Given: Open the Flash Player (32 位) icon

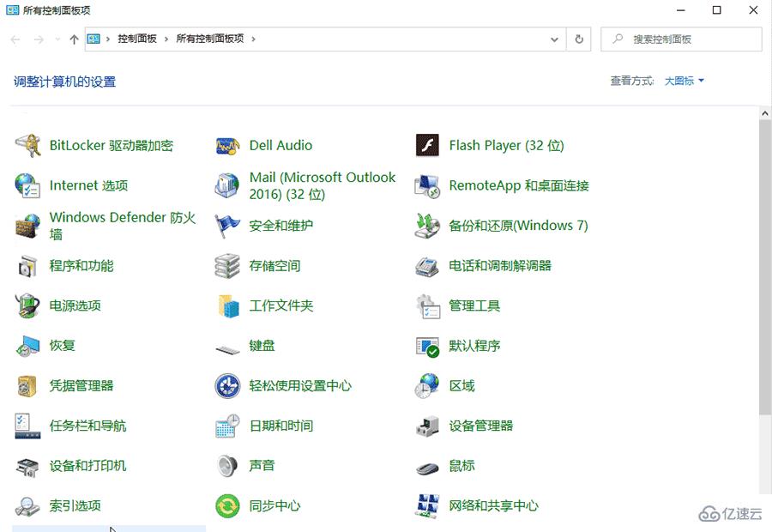Looking at the screenshot, I should click(x=427, y=146).
